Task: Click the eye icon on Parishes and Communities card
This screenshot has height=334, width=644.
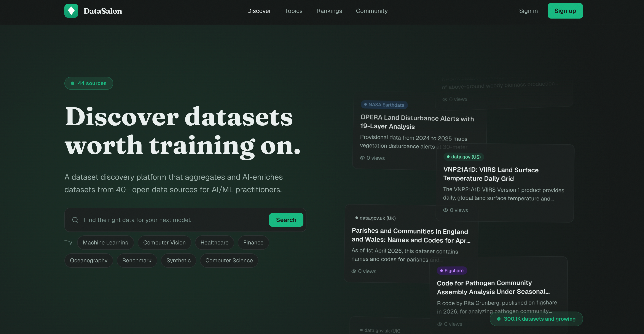Action: (x=354, y=271)
